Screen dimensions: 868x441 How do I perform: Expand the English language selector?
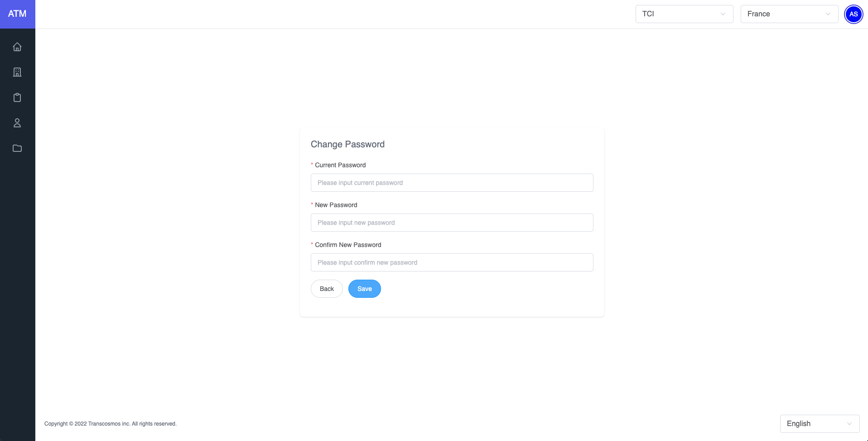click(820, 424)
